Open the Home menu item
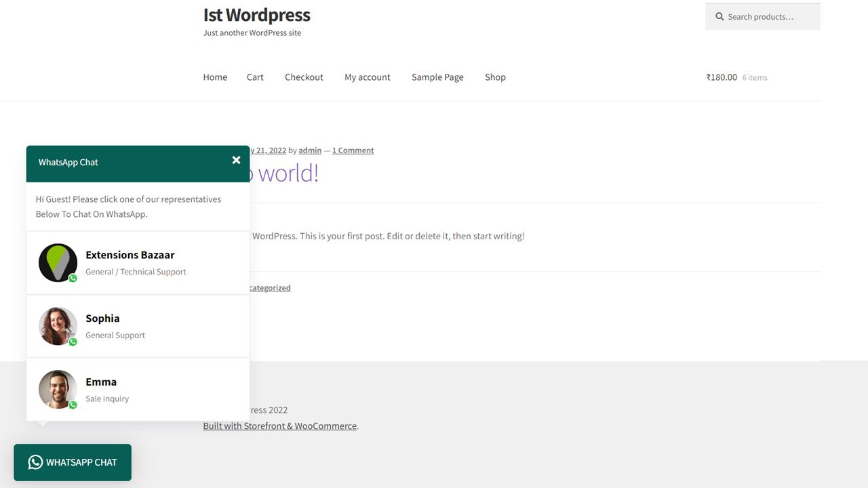The height and width of the screenshot is (488, 868). coord(215,77)
